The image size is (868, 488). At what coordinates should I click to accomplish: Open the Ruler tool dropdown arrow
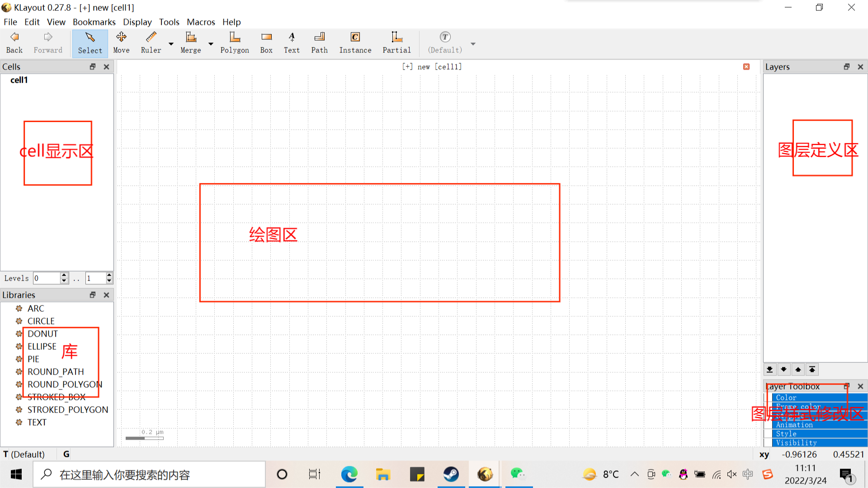170,43
